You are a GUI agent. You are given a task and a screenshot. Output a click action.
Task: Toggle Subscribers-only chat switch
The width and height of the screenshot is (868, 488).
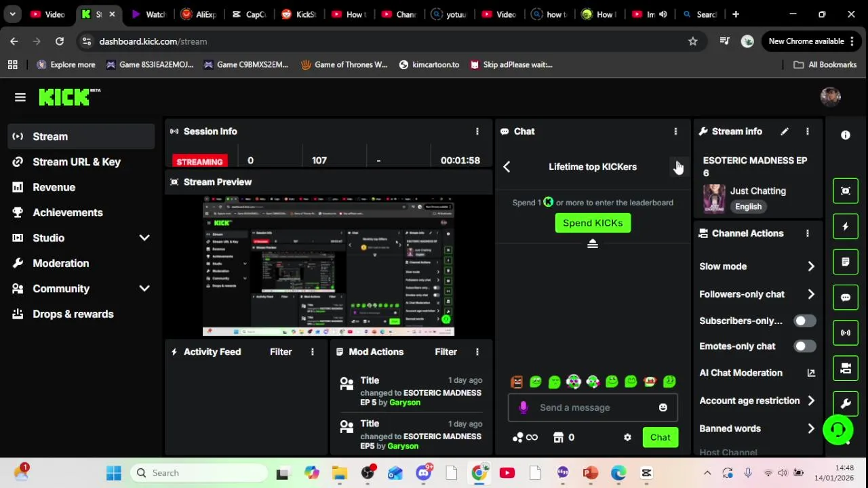pyautogui.click(x=804, y=321)
